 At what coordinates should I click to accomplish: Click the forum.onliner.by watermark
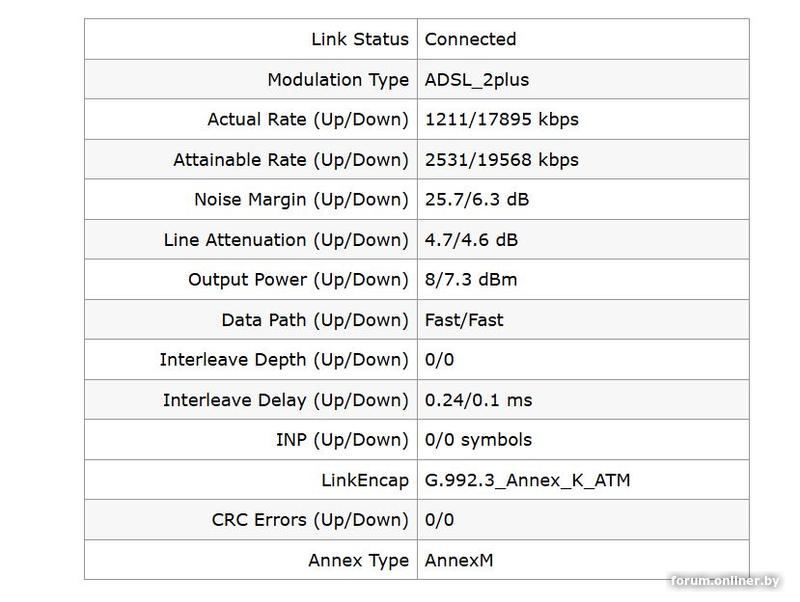[x=725, y=582]
